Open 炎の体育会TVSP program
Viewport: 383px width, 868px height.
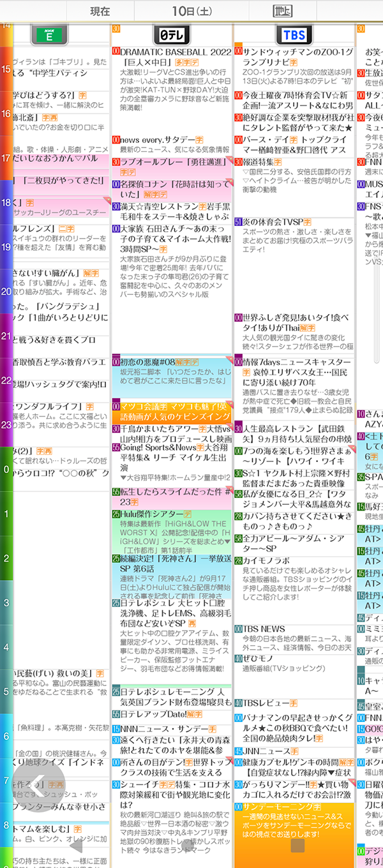coord(294,265)
